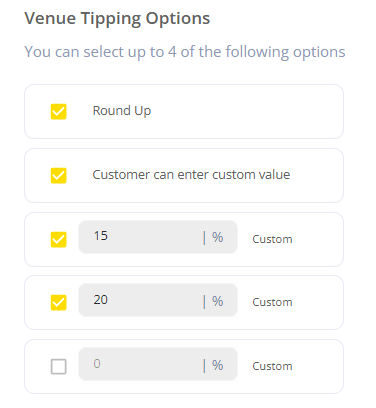Viewport: 376px width, 408px height.
Task: Click the Customer can enter custom value label
Action: pyautogui.click(x=191, y=175)
